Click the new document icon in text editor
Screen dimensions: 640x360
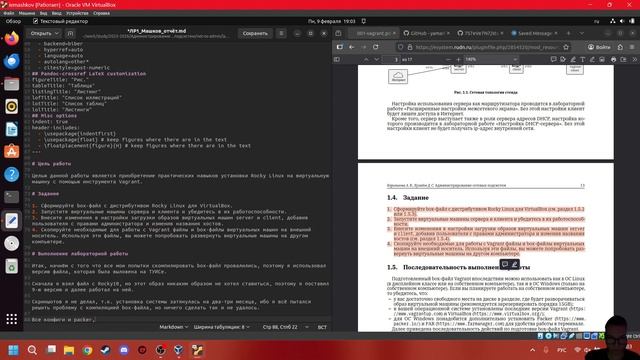[x=70, y=33]
